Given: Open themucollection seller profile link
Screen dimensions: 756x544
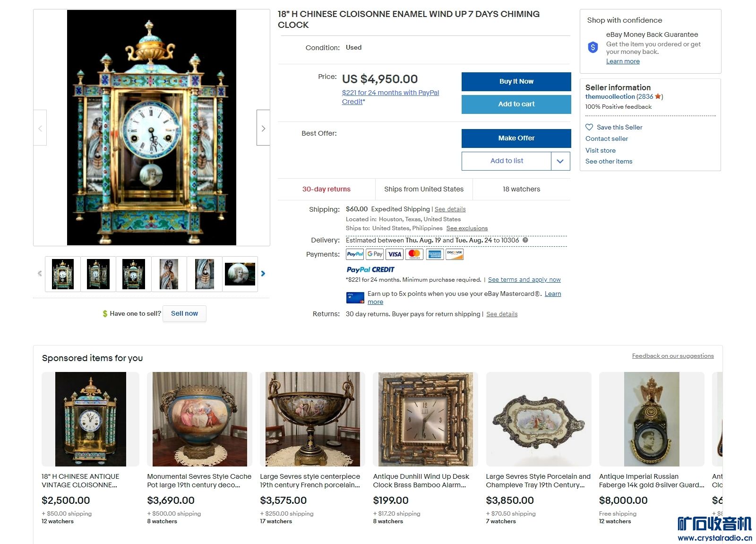Looking at the screenshot, I should tap(610, 96).
